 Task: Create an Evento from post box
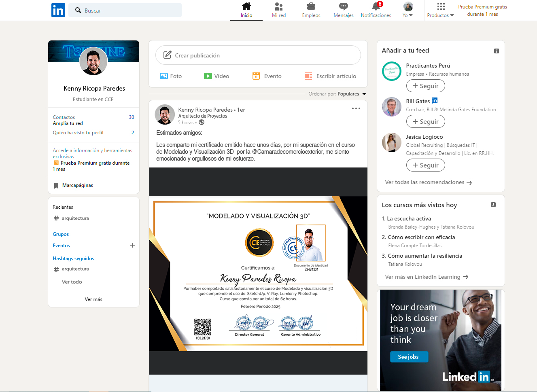pos(267,76)
